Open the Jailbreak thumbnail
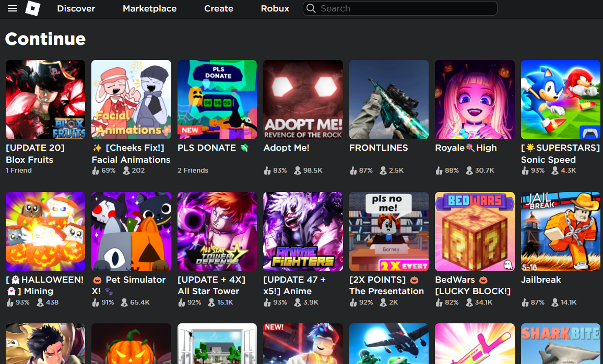The width and height of the screenshot is (603, 364). (561, 232)
